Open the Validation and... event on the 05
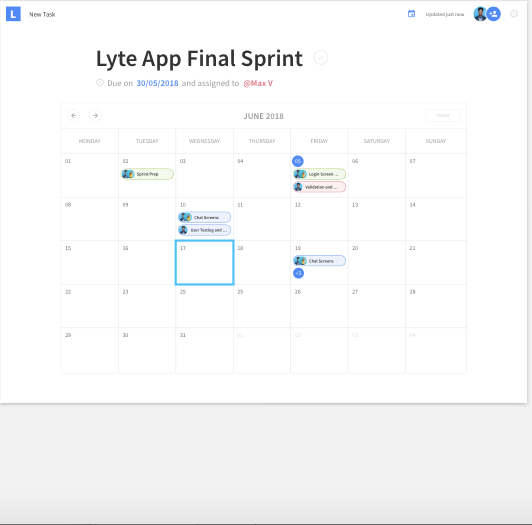 319,187
